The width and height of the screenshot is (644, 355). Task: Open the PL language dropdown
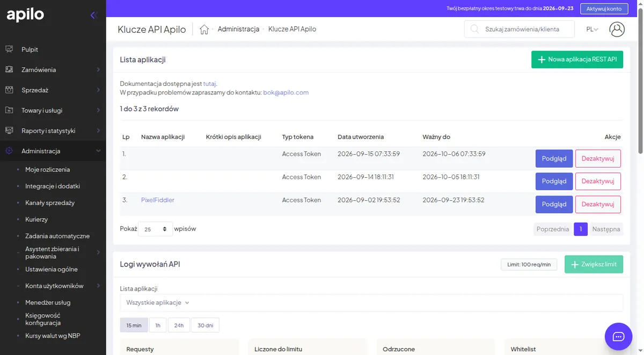point(592,29)
